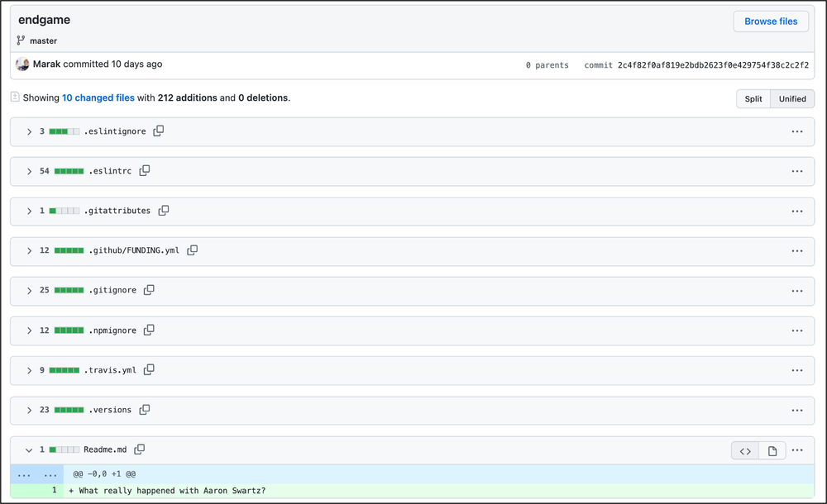Screen dimensions: 827x504
Task: Copy the .eslintrc file path
Action: 145,170
